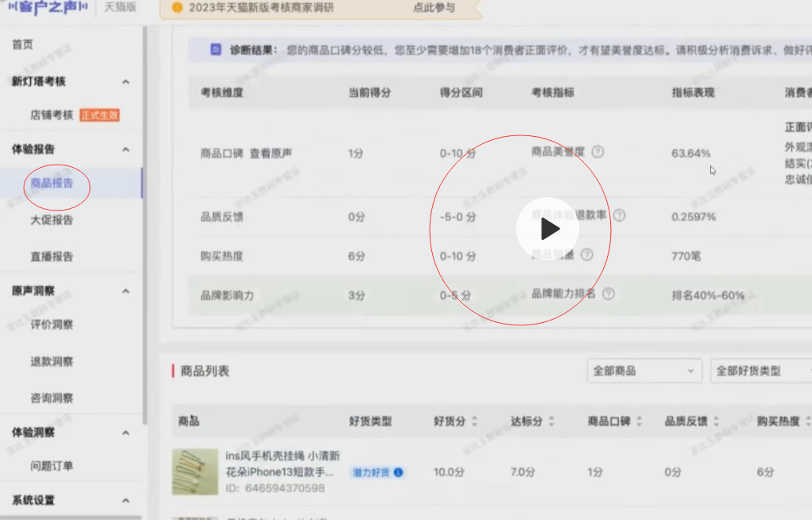Open help icon next to 退款率
The height and width of the screenshot is (520, 812).
click(619, 215)
